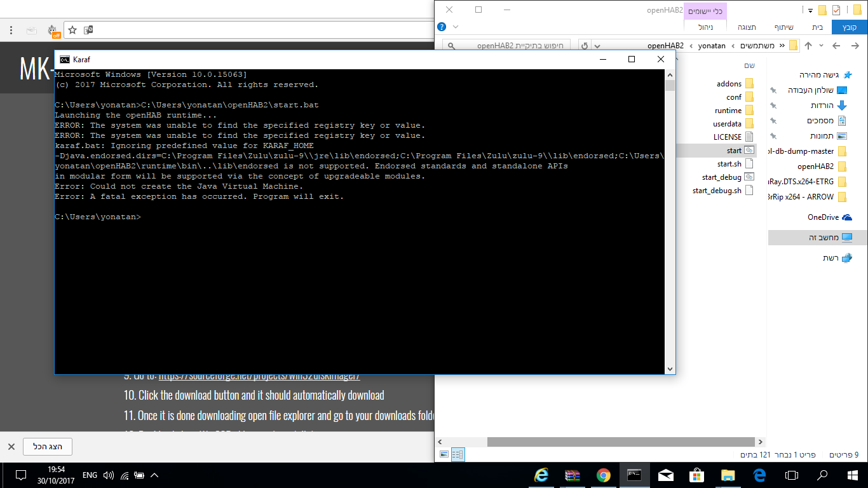Click the Karaf console down scroll arrow
Screen dimensions: 868x488
pos(670,369)
